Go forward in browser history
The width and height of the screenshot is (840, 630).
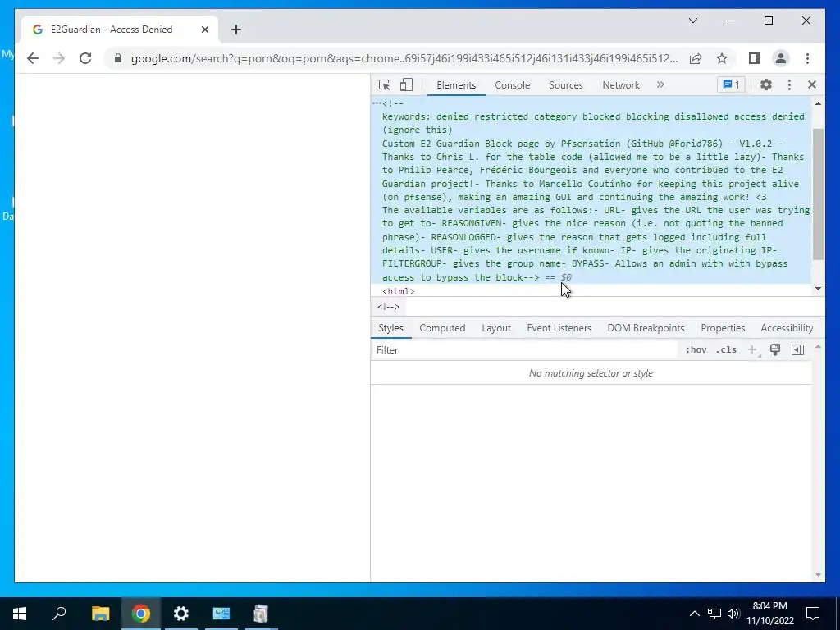tap(59, 58)
